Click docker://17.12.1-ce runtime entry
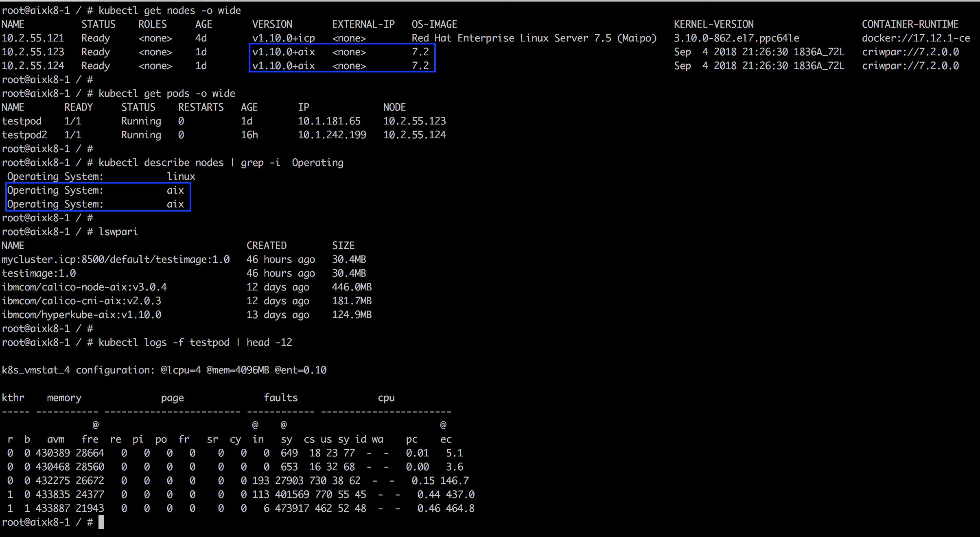 (916, 38)
